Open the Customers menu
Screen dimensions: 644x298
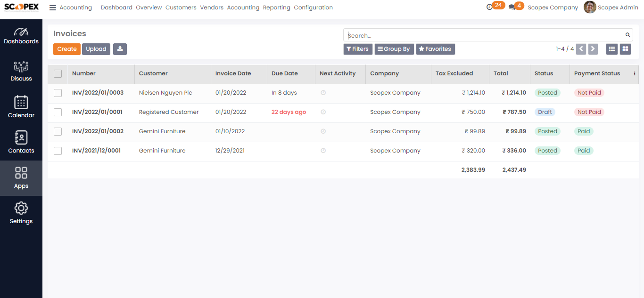pos(181,8)
